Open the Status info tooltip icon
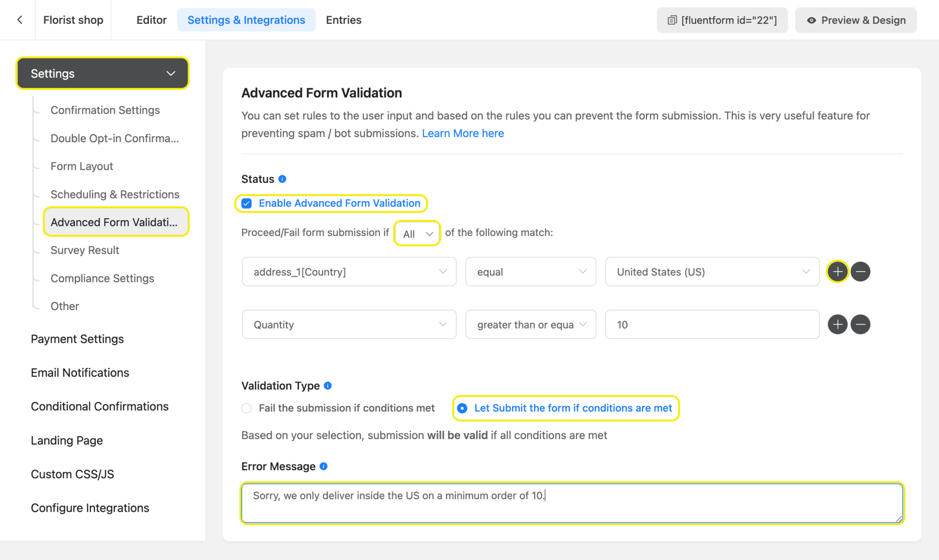Screen dimensions: 939x560 click(282, 179)
